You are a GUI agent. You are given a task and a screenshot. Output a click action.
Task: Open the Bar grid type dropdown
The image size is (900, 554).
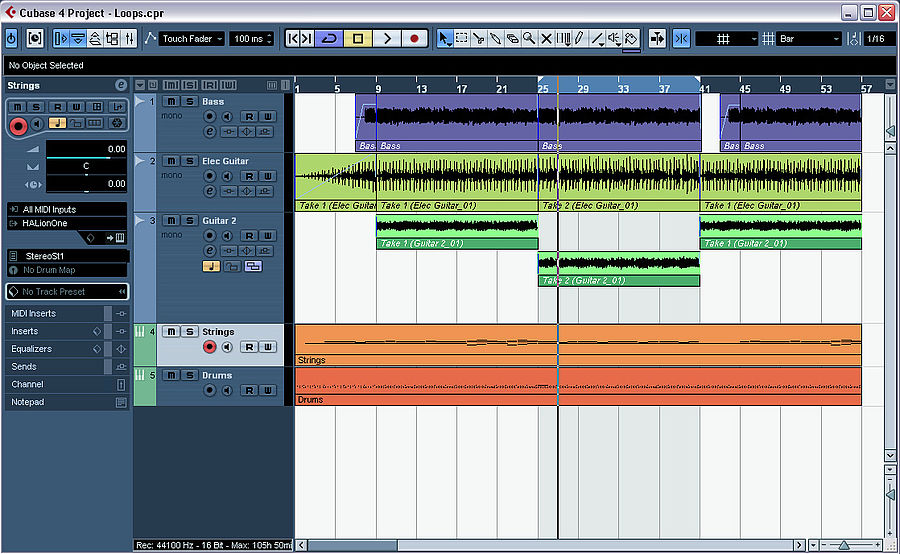pos(808,38)
